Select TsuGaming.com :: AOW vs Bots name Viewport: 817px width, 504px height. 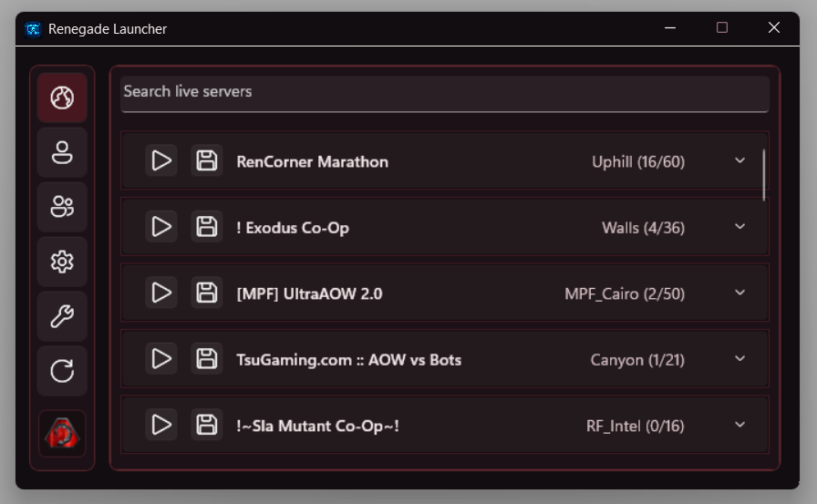point(349,360)
